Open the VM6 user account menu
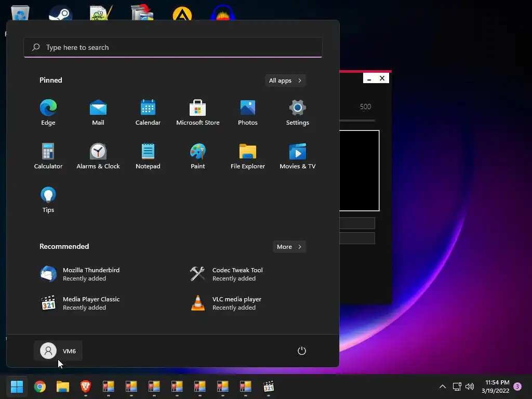532x399 pixels. point(58,351)
